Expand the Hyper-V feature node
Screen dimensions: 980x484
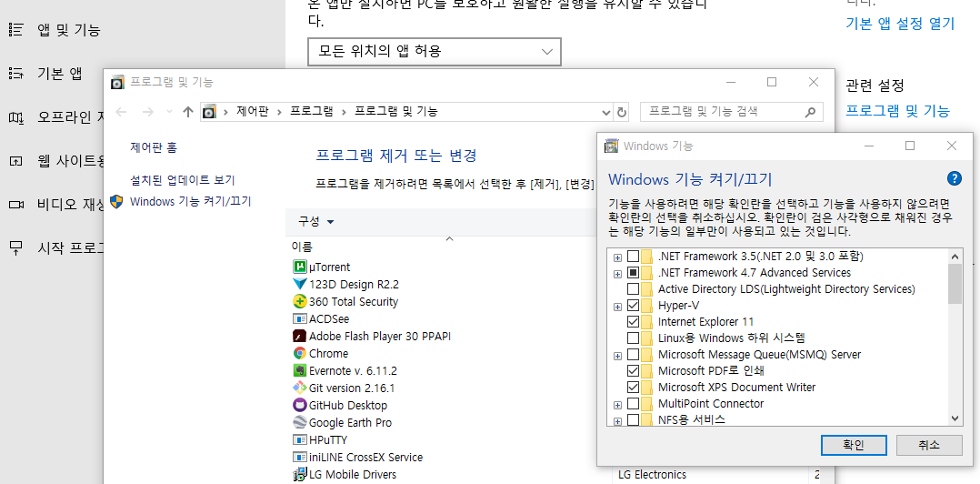(x=617, y=307)
